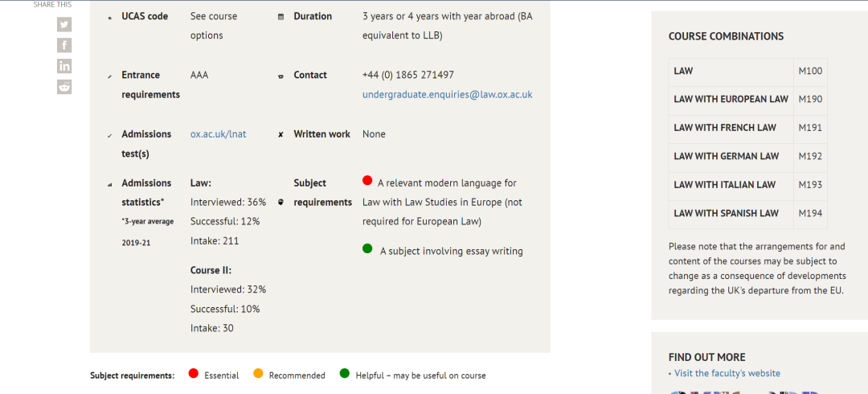
Task: Click the green Helpful legend dot
Action: [x=345, y=374]
